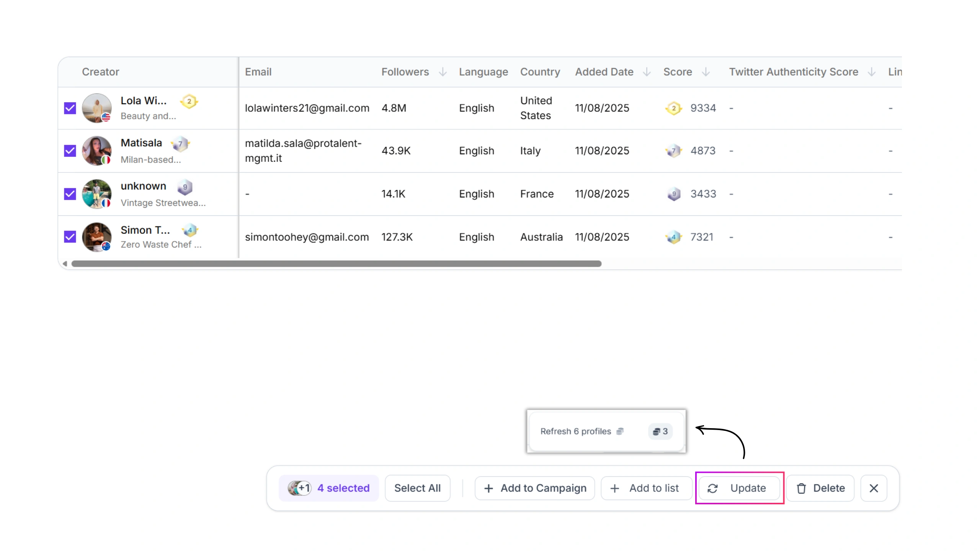The image size is (980, 551).
Task: Choose the Refresh 6 profiles menu option
Action: pos(576,431)
